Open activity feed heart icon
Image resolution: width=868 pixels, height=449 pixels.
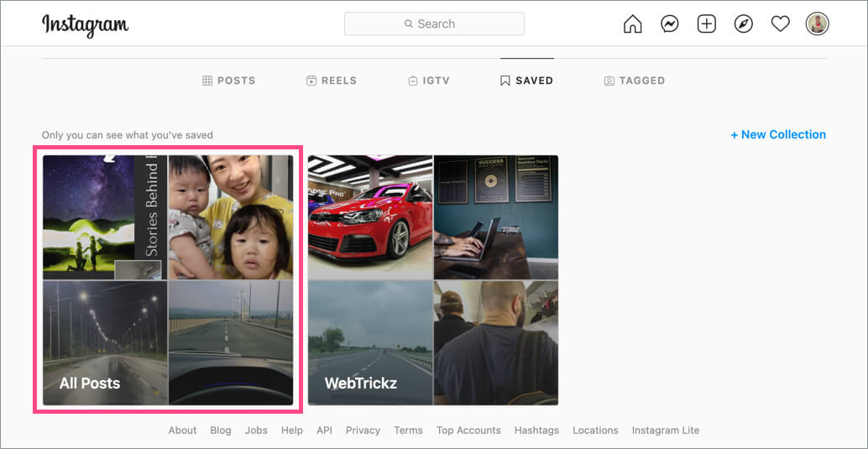pyautogui.click(x=781, y=23)
